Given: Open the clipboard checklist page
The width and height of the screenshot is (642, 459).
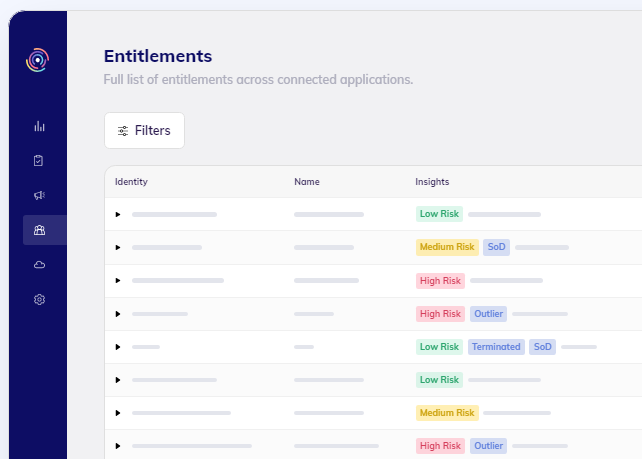Looking at the screenshot, I should point(39,160).
